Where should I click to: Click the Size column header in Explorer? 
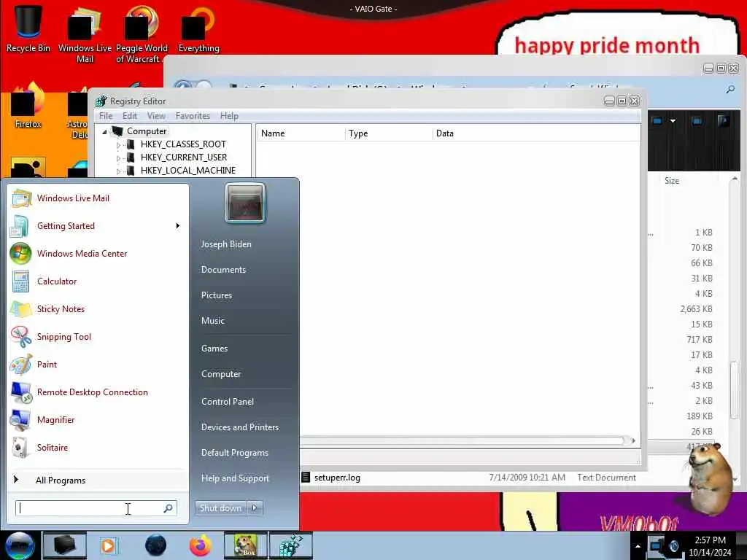coord(672,181)
